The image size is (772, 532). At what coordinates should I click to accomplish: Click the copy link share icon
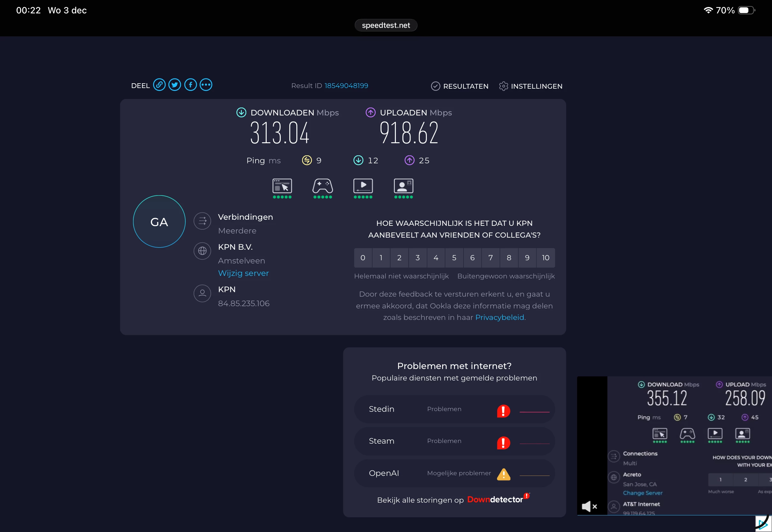159,85
